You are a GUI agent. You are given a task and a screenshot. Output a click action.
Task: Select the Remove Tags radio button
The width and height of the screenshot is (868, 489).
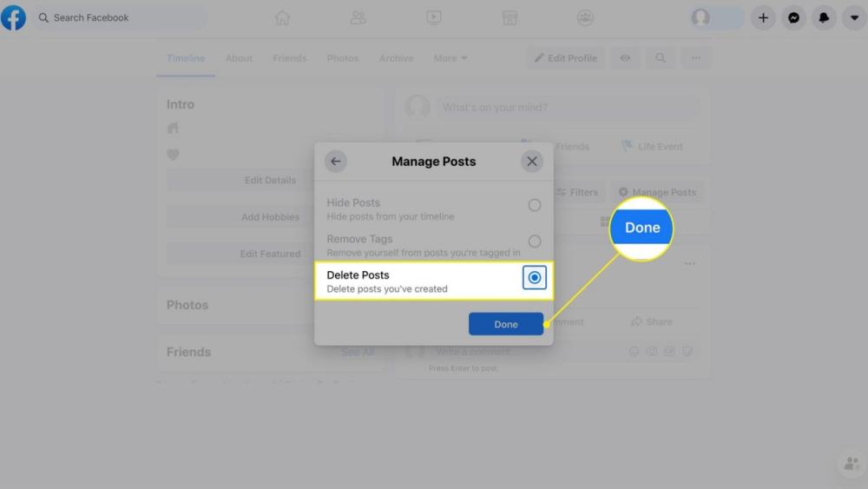point(535,241)
